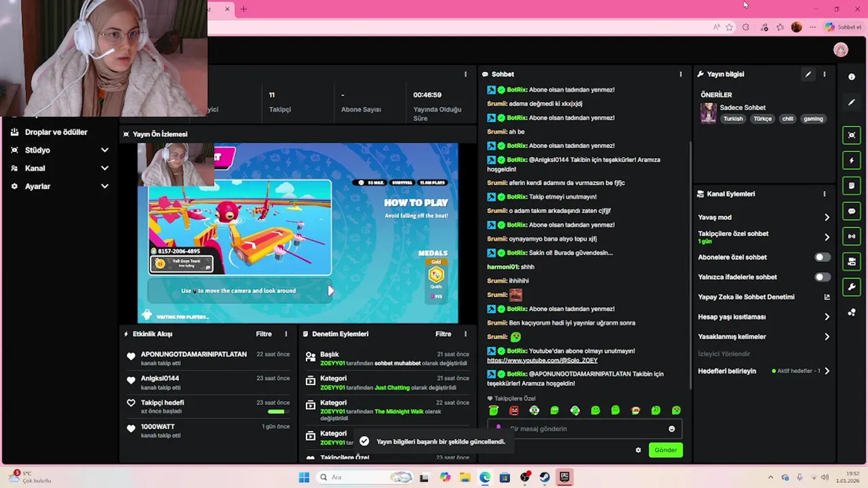Toggle broadcast signal widget in sidebar

pos(852,237)
